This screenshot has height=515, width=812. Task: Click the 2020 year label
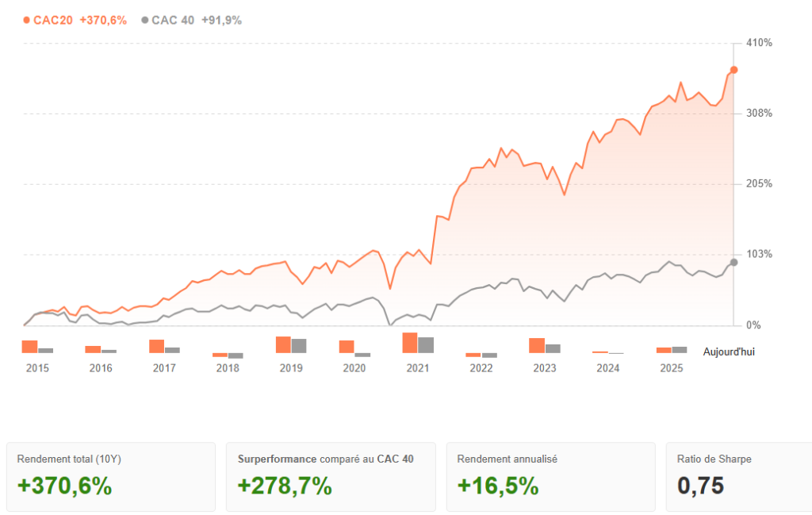pos(354,368)
